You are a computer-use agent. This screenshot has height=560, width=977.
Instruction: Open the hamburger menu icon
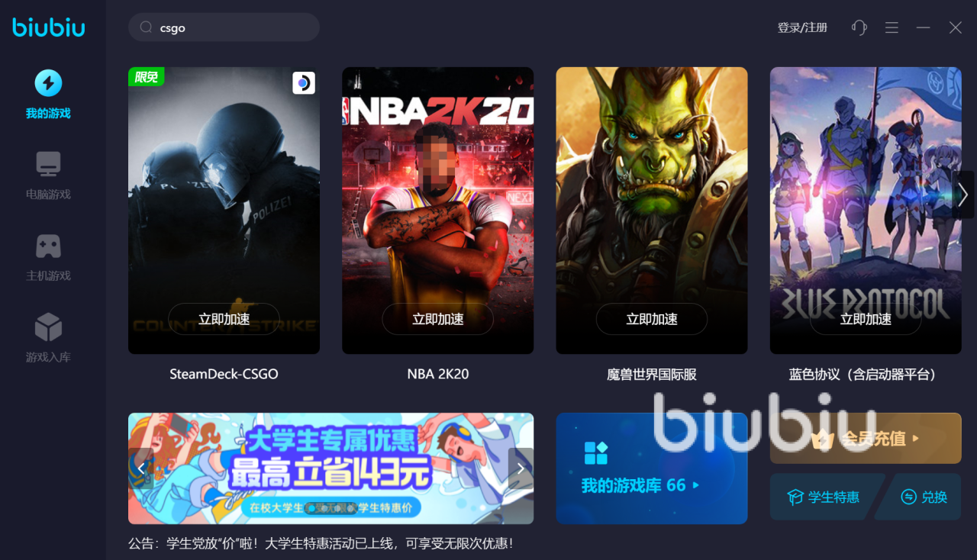[x=892, y=27]
